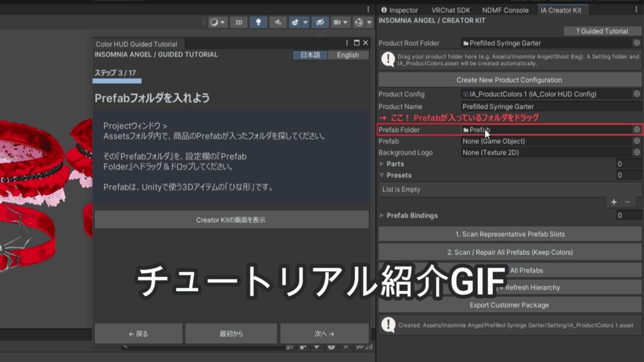The height and width of the screenshot is (362, 644).
Task: Open tutorial window kebab menu
Action: coord(347,43)
